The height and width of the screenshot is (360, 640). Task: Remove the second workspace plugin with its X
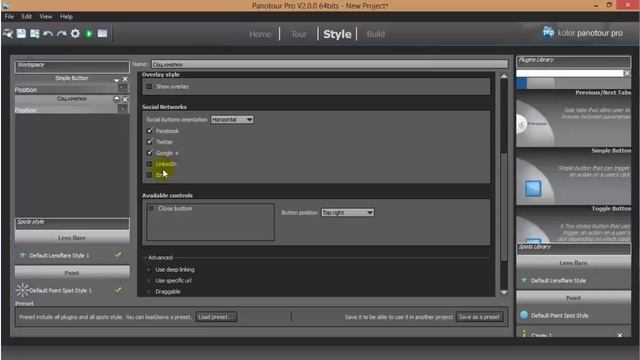125,99
